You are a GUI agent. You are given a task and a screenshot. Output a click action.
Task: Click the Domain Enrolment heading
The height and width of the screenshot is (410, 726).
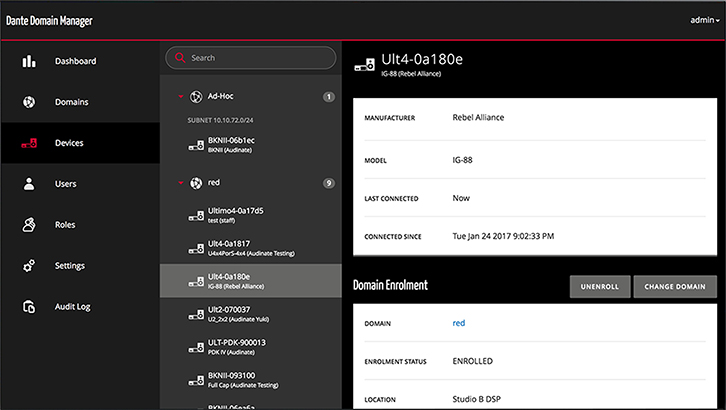click(390, 285)
